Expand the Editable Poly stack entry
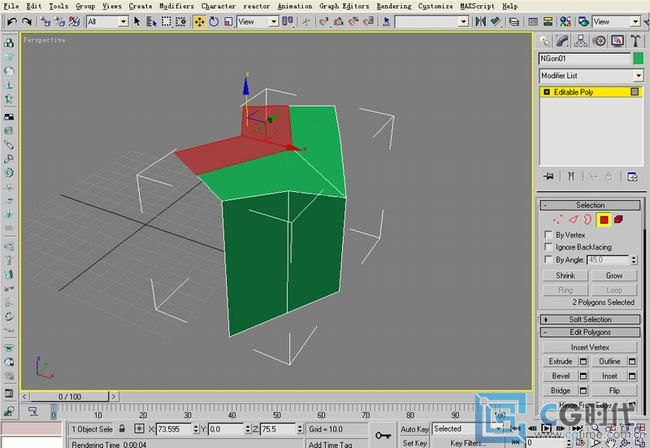 click(x=546, y=92)
